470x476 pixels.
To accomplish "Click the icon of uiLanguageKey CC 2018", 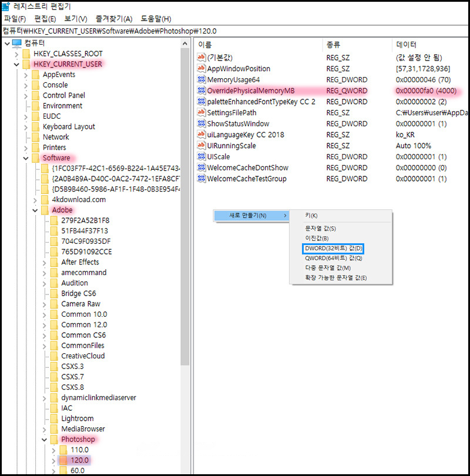I will coord(201,135).
